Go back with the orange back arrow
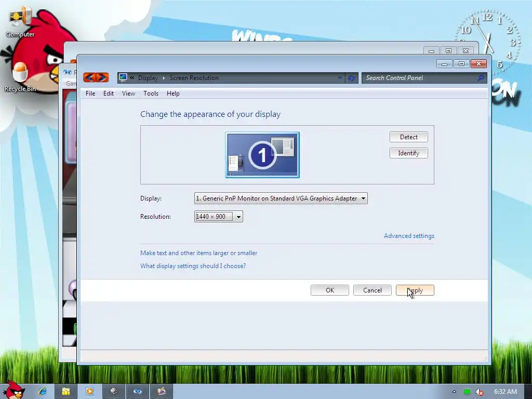532x399 pixels. 89,78
